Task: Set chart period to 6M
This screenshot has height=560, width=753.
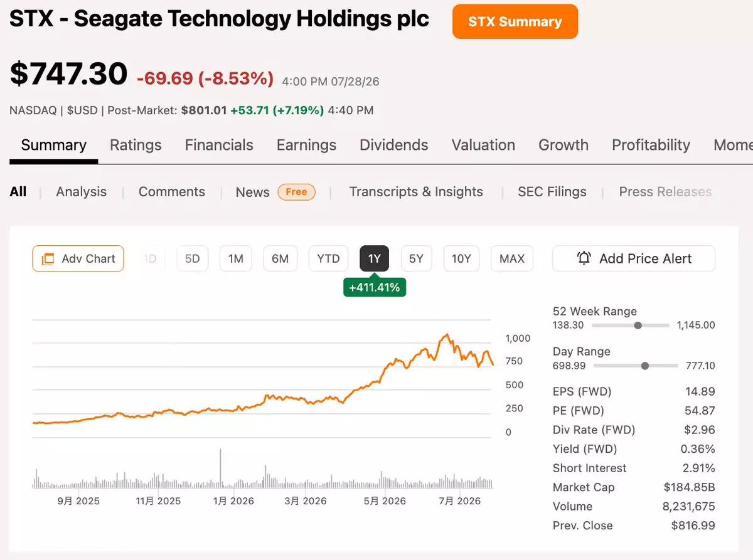Action: pos(280,258)
